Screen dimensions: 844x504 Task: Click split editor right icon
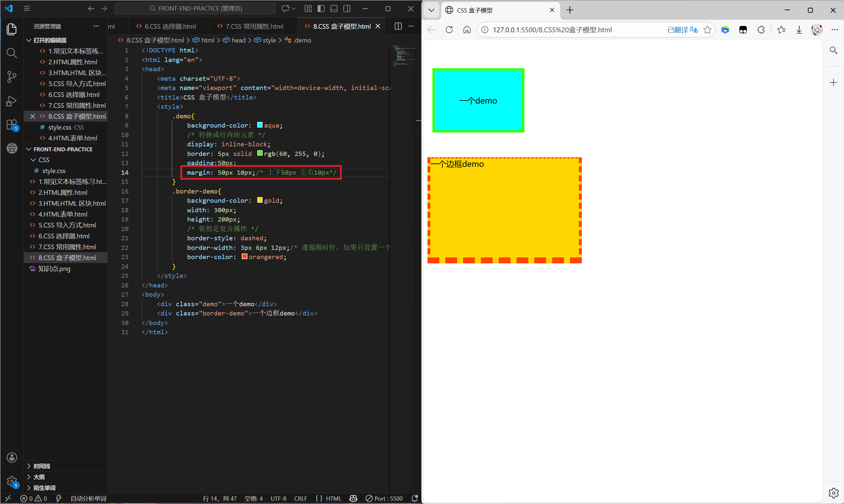coord(398,26)
